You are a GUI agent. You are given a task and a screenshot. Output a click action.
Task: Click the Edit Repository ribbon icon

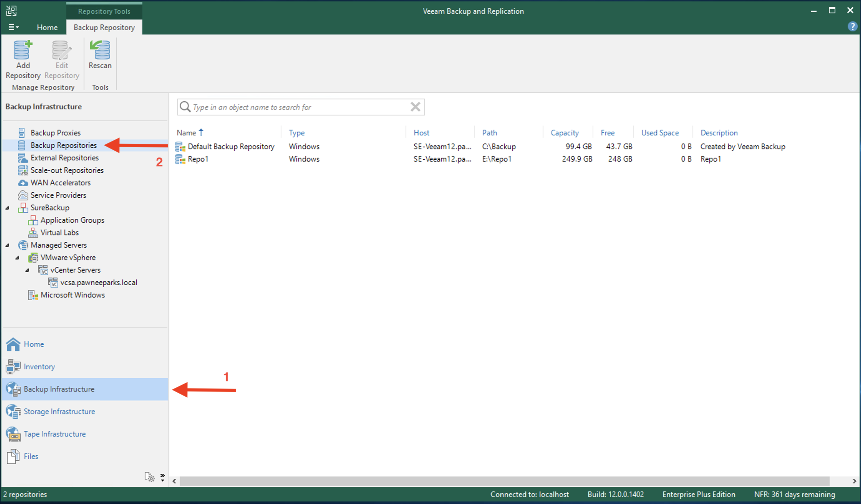tap(61, 50)
